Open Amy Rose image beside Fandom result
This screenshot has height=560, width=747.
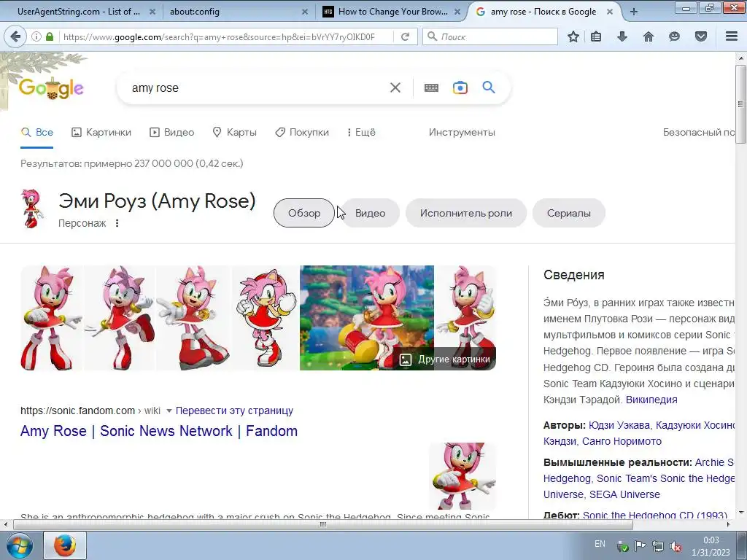tap(462, 476)
